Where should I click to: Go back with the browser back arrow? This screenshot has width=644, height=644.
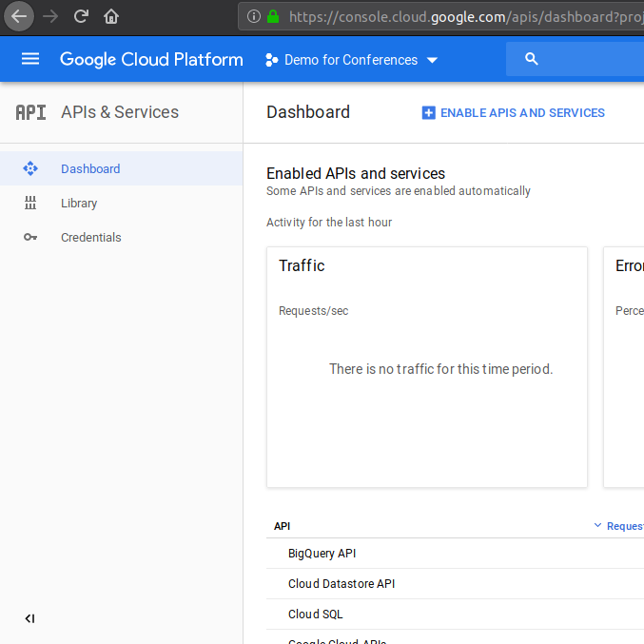[18, 16]
